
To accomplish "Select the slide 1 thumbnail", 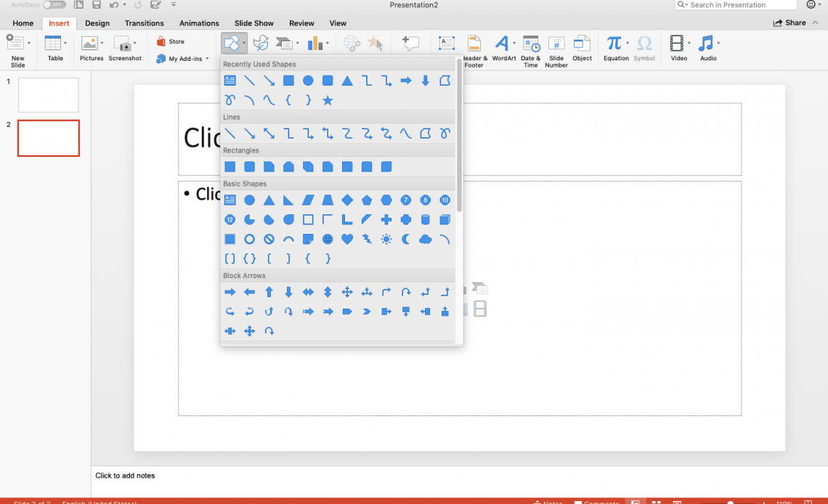I will click(x=49, y=95).
